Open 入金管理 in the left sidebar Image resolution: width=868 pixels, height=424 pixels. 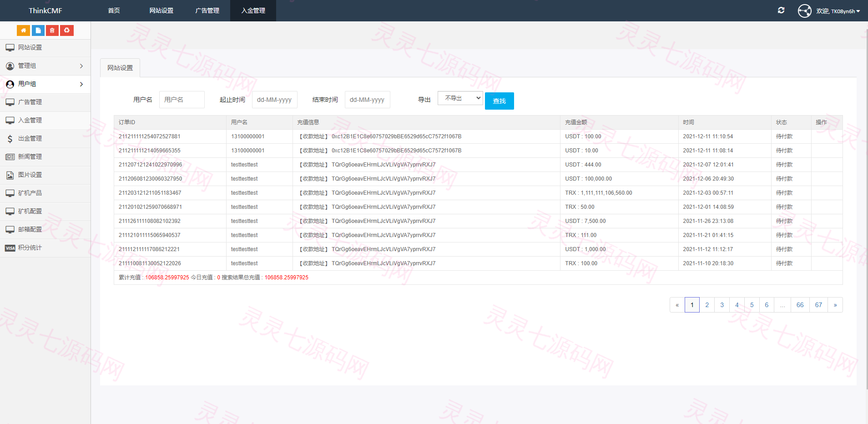[x=45, y=121]
